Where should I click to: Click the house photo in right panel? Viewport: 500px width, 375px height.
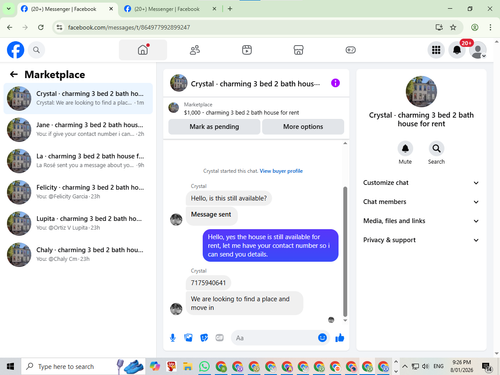(421, 91)
